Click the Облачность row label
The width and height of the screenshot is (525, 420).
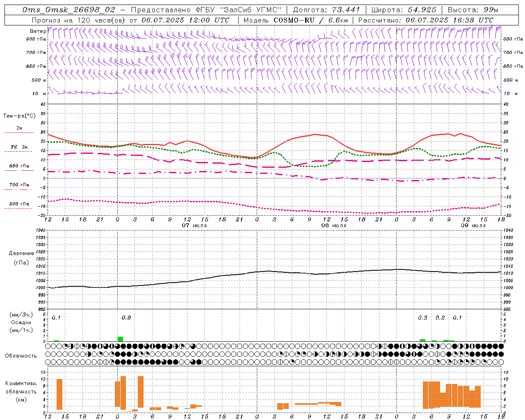(21, 356)
